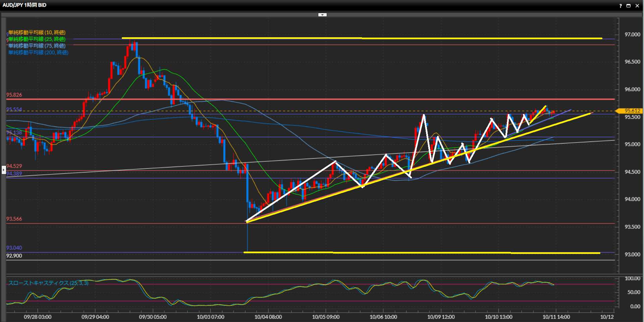Select the 単純移動平均線 (25, 終値) indicator label
This screenshot has width=644, height=322.
[37, 39]
